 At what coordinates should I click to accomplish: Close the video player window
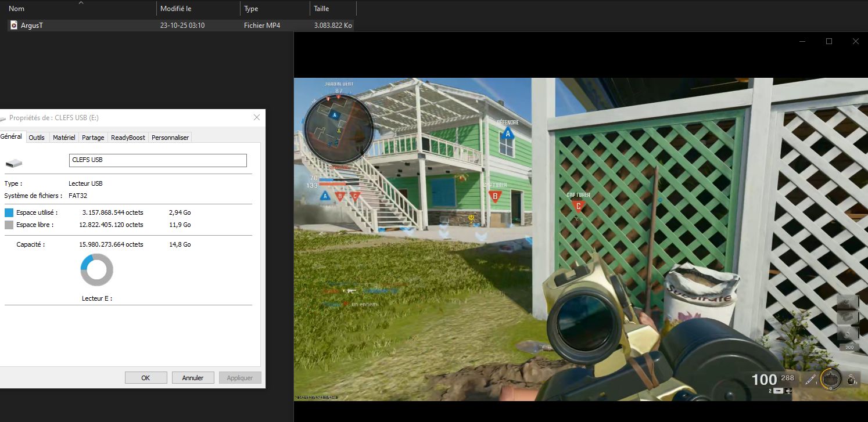[x=855, y=41]
